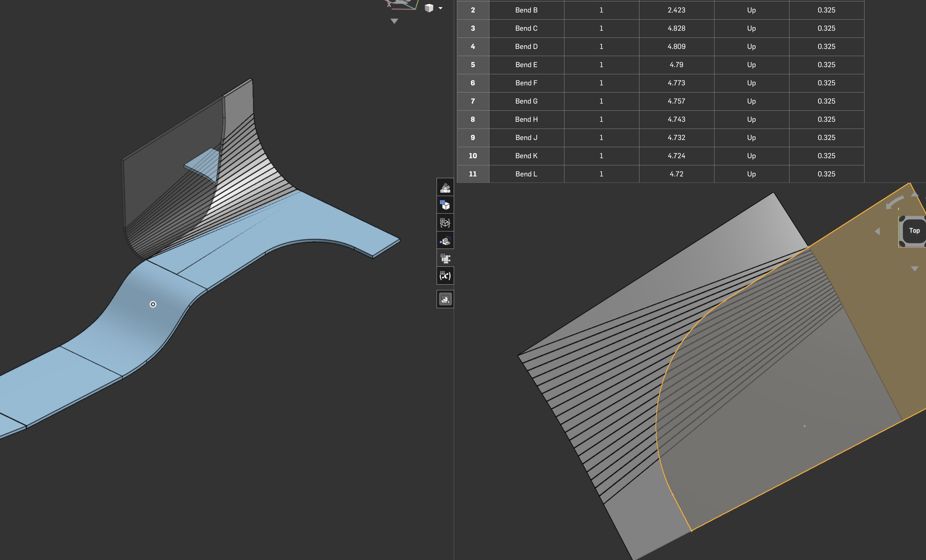Open the Appearances panel icon
This screenshot has width=926, height=560.
[x=445, y=187]
